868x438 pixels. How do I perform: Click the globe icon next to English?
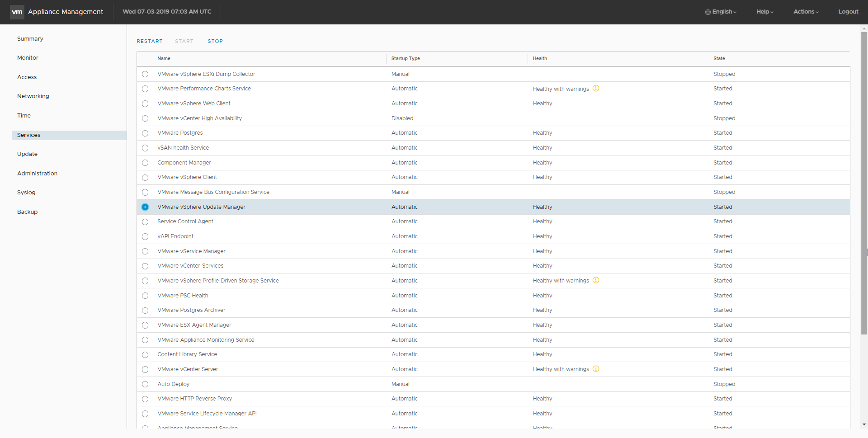point(708,12)
